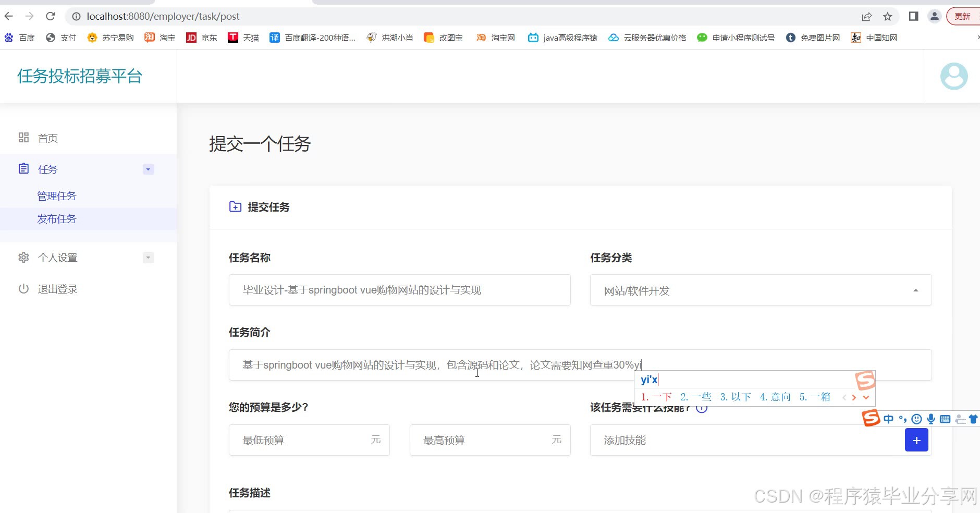Viewport: 980px width, 513px height.
Task: Open the 京东 bookmark
Action: click(202, 38)
